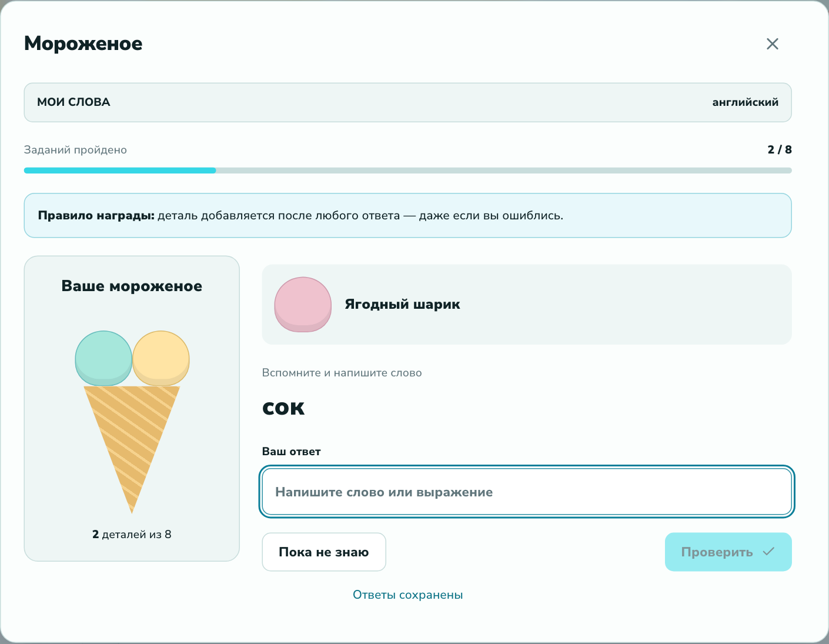Click the yellow vanilla ice cream scoop
This screenshot has height=644, width=829.
tap(161, 358)
